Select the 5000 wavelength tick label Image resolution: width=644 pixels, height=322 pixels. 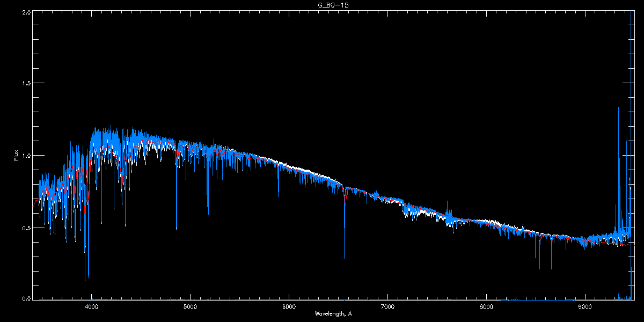pyautogui.click(x=191, y=307)
